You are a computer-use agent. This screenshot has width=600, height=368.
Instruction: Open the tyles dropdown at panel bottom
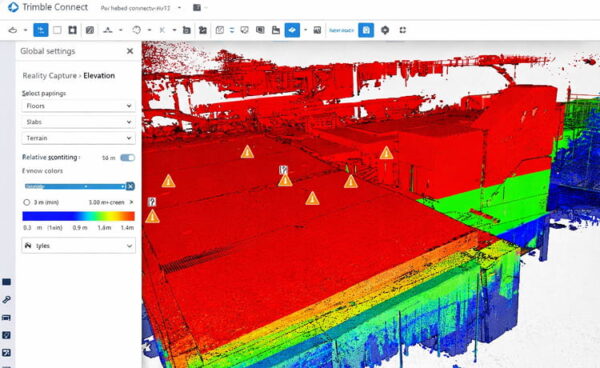pos(78,246)
